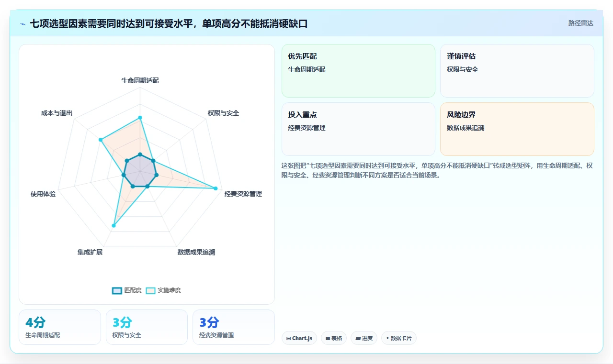Click the 权限与安全 radar axis label
Screen dimensions: 613x364
223,113
